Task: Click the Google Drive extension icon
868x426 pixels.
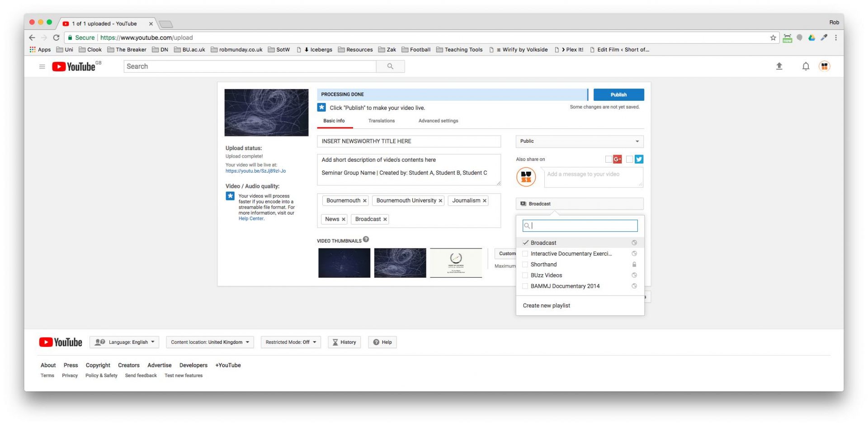Action: (x=811, y=37)
